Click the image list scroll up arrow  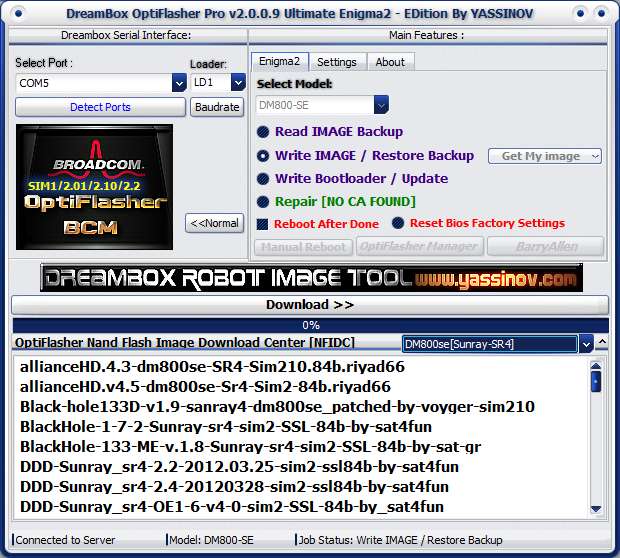pos(596,365)
